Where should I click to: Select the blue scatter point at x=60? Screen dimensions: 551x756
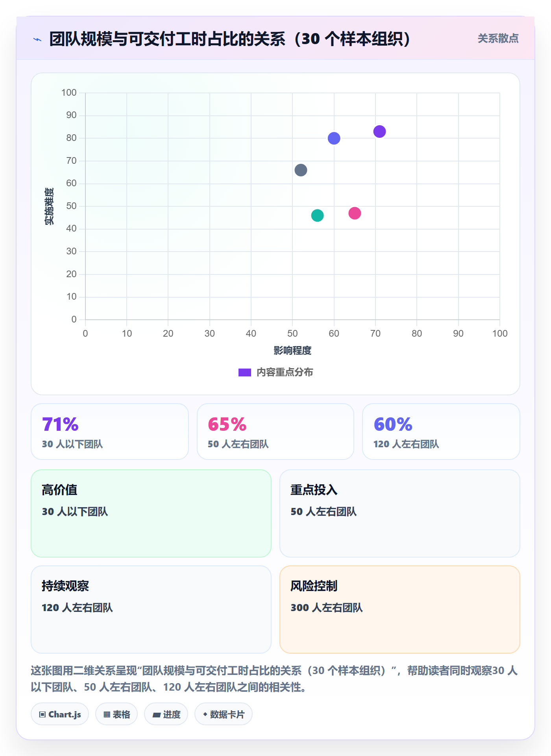click(334, 138)
